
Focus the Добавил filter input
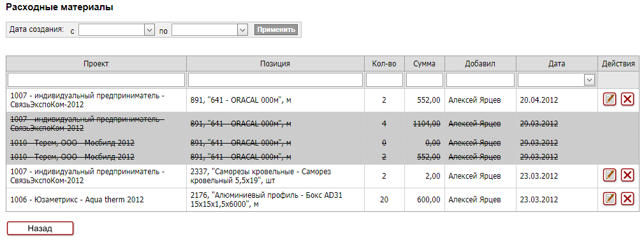tap(480, 80)
